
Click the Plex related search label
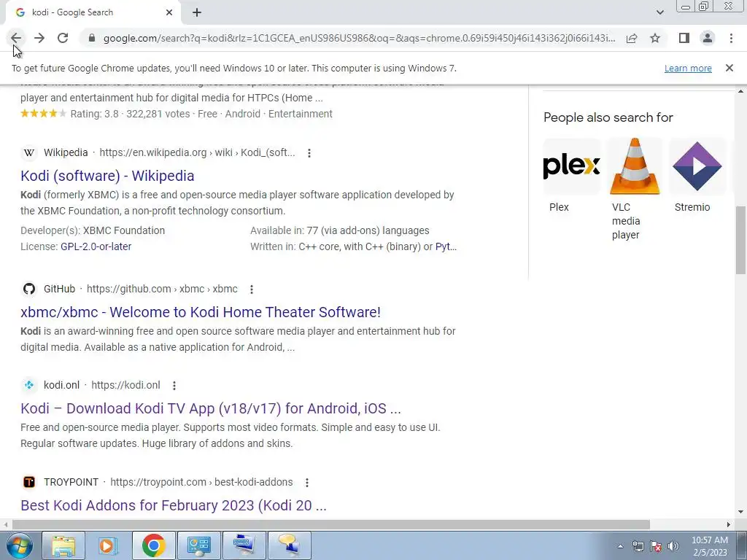559,207
